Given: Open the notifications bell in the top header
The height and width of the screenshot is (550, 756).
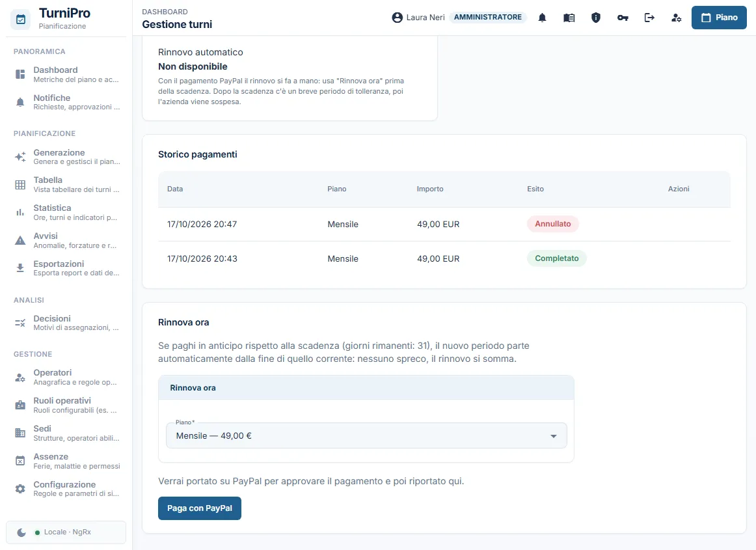Looking at the screenshot, I should (542, 18).
